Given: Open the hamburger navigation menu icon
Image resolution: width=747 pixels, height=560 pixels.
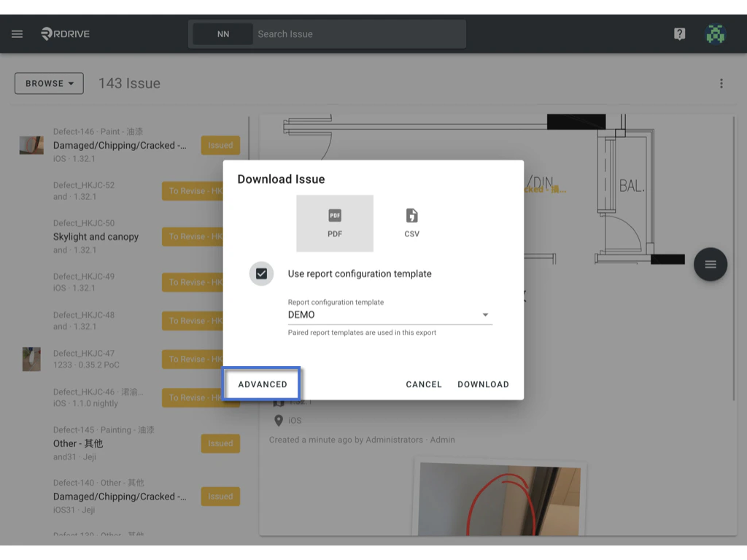Looking at the screenshot, I should (17, 34).
